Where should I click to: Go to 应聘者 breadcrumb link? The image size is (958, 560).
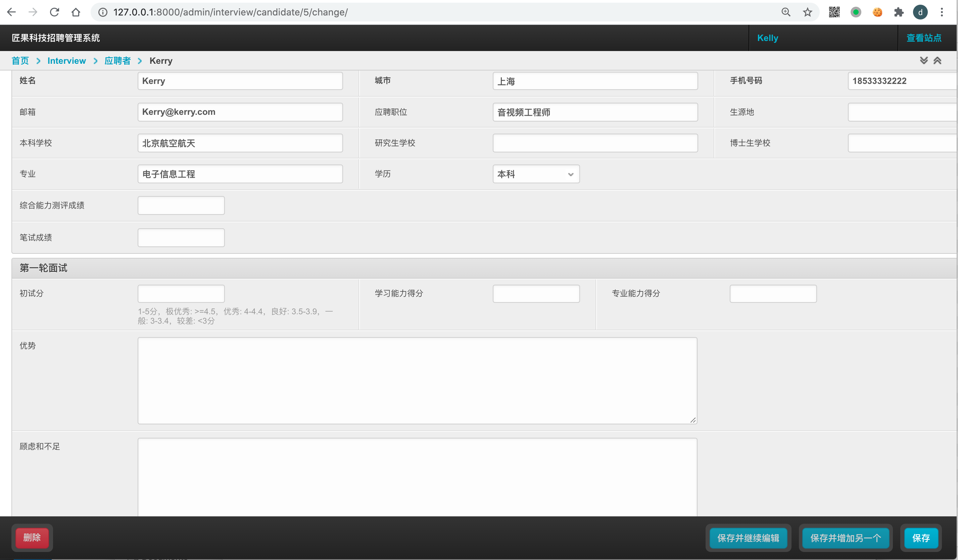pos(117,61)
